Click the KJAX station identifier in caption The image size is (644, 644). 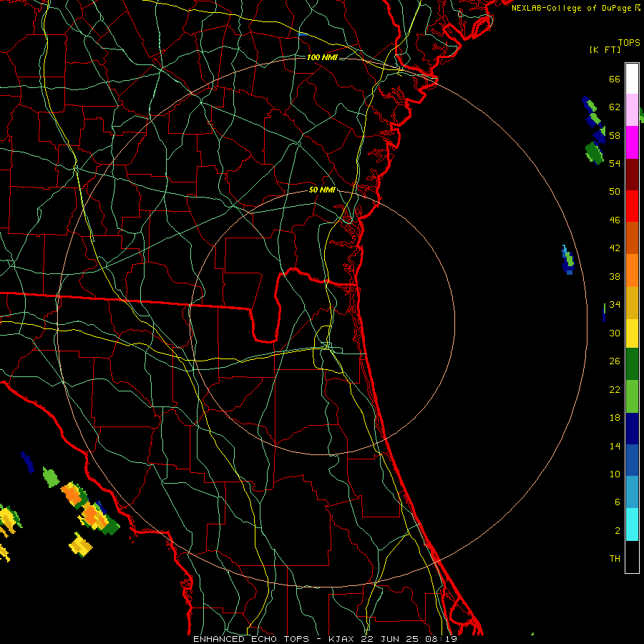pyautogui.click(x=343, y=639)
